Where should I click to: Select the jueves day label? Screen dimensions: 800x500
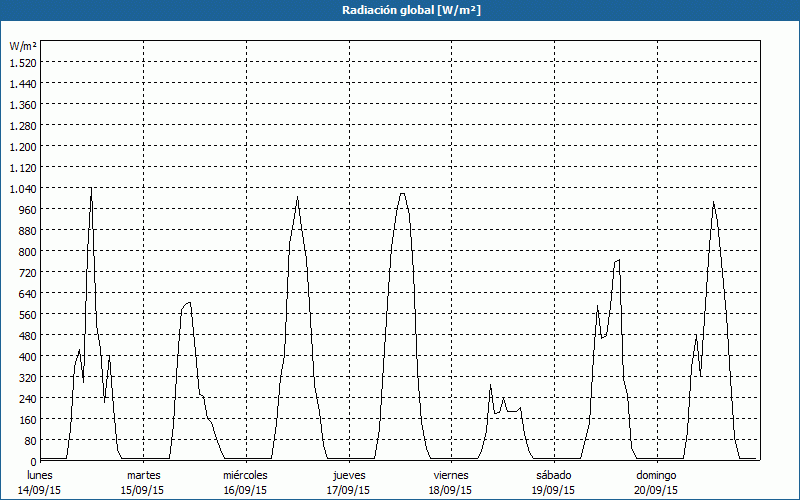tap(348, 475)
